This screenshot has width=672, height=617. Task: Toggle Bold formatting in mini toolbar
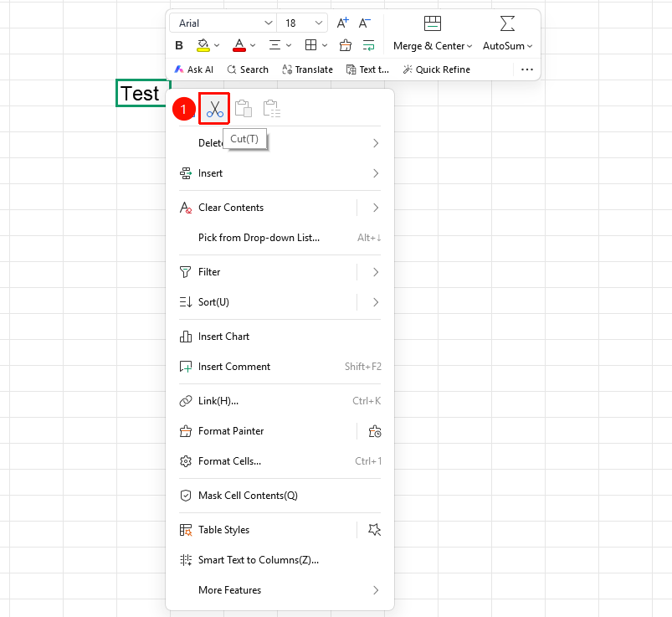click(179, 45)
